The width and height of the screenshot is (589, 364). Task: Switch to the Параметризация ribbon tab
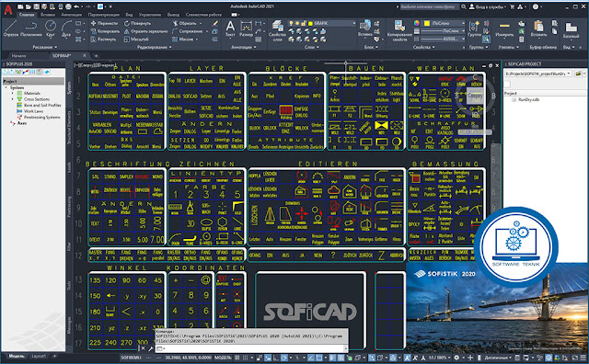coord(104,15)
